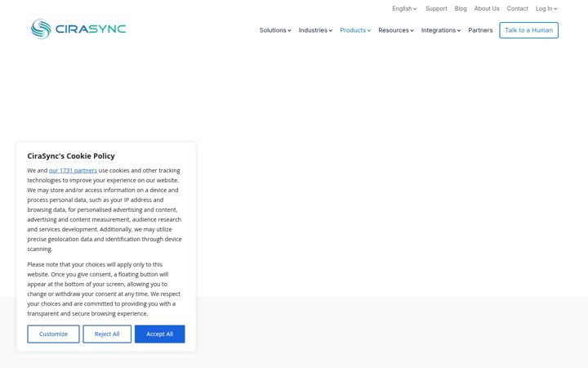Go to the Blog page

(461, 9)
